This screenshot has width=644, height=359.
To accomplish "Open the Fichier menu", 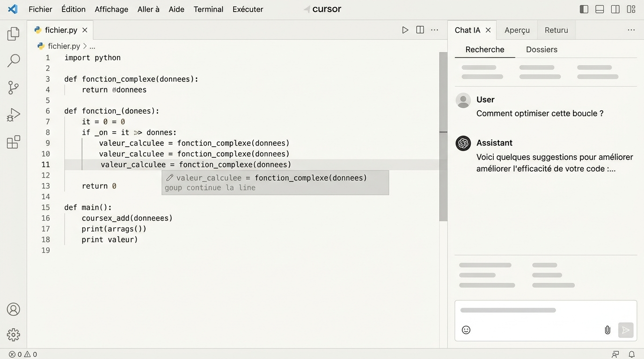I will click(41, 9).
